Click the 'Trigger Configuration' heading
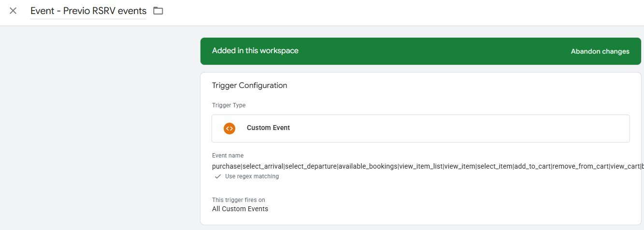Image resolution: width=644 pixels, height=230 pixels. pyautogui.click(x=249, y=86)
